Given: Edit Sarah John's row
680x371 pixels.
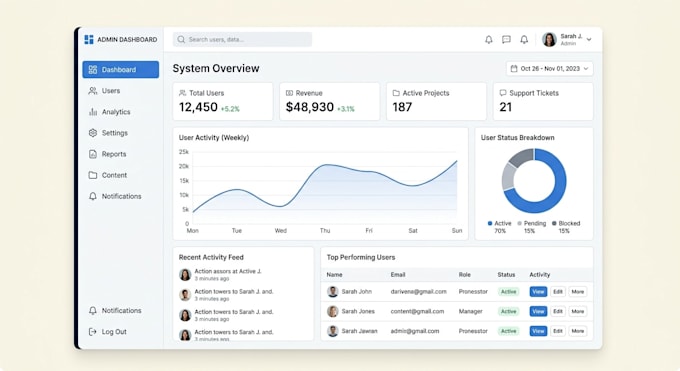Looking at the screenshot, I should pos(558,292).
